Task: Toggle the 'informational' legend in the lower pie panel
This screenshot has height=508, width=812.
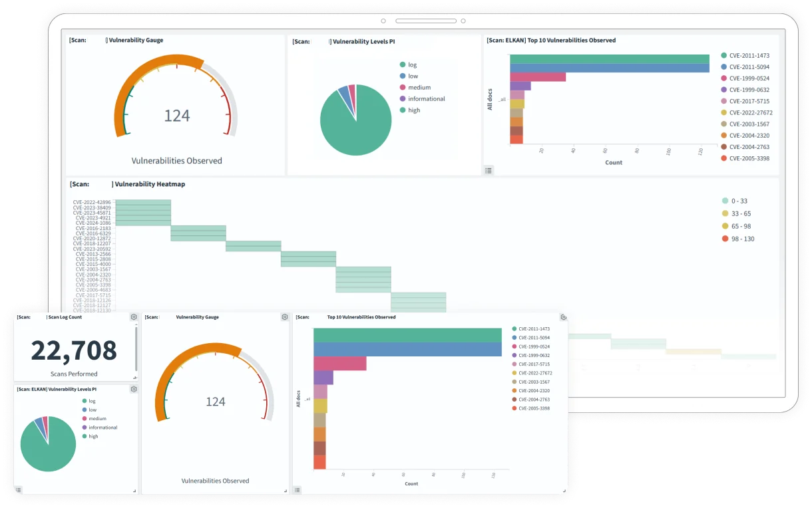Action: tap(102, 428)
